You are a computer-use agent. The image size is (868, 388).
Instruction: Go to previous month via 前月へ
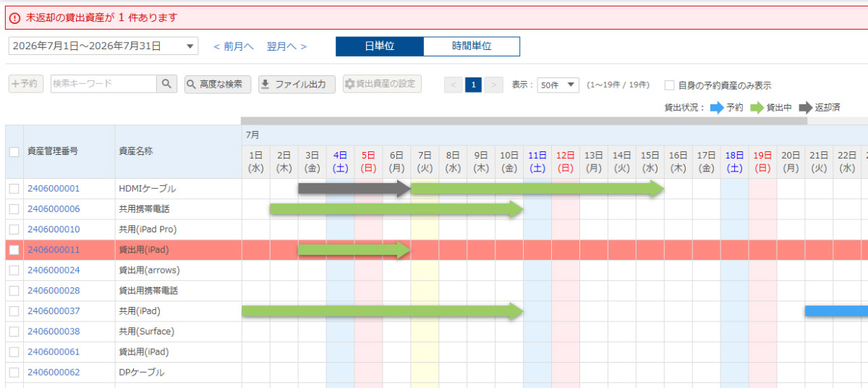233,46
